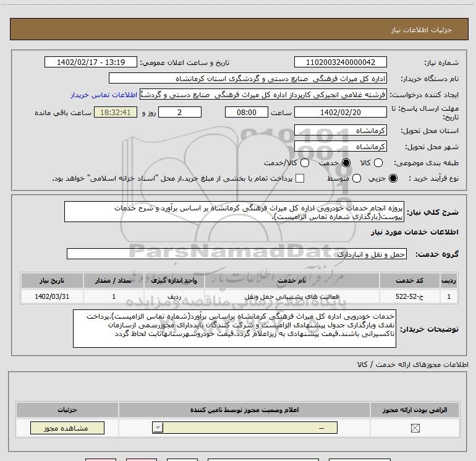Toggle the Islamic treasury payment checkbox
The image size is (476, 461).
point(300,178)
